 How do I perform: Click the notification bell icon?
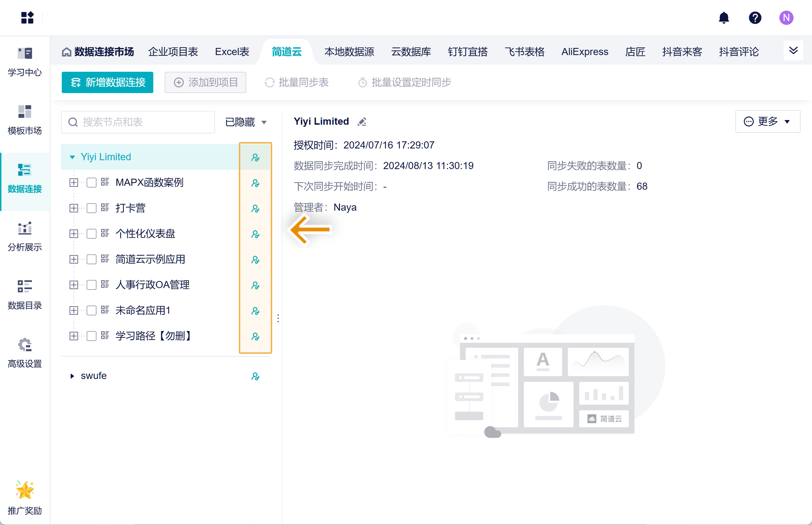pyautogui.click(x=724, y=18)
